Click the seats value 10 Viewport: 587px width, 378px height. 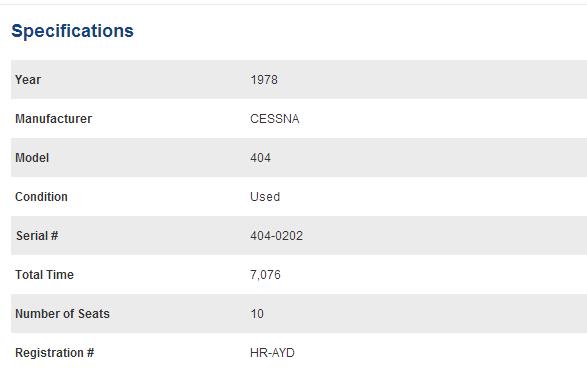[x=257, y=313]
